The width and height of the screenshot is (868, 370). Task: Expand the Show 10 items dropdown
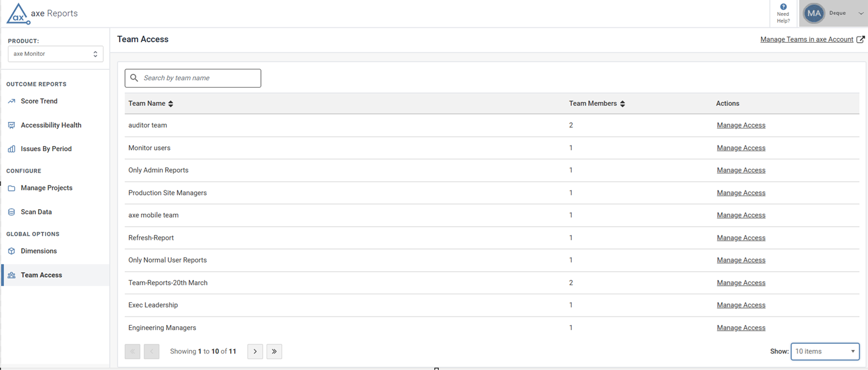(825, 351)
